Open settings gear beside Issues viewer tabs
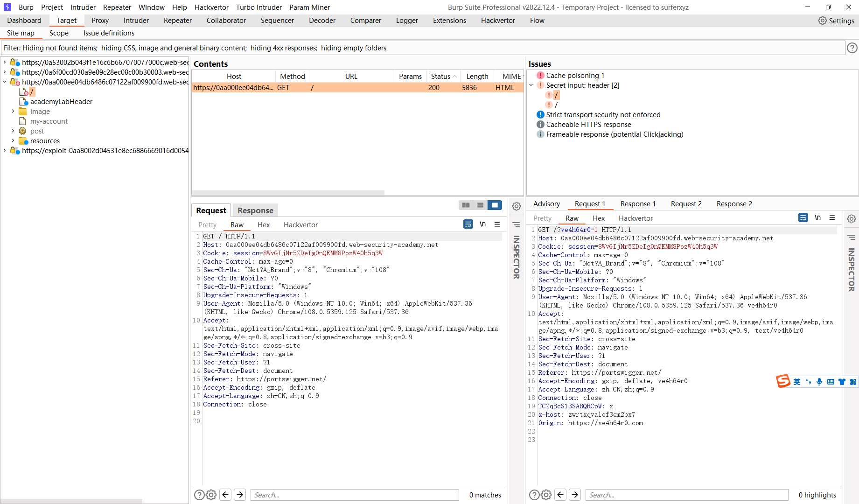Viewport: 859px width, 504px height. tap(852, 219)
